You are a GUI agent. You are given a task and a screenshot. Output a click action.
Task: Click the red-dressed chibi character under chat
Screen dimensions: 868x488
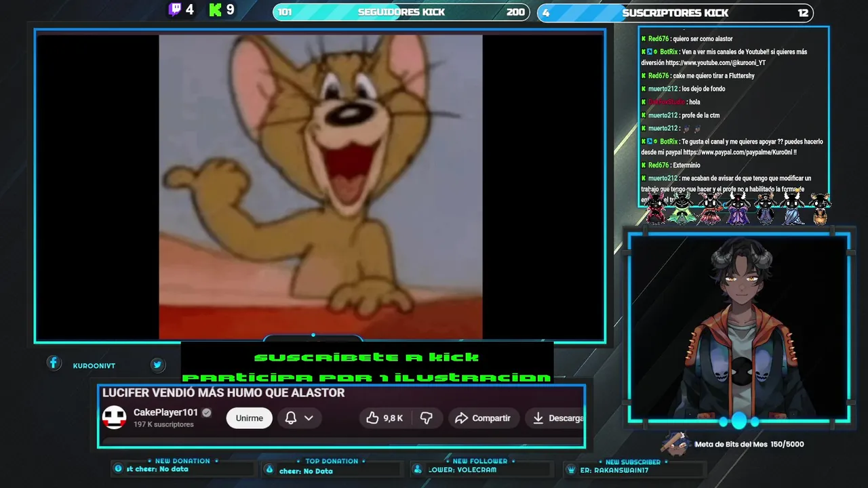(656, 208)
